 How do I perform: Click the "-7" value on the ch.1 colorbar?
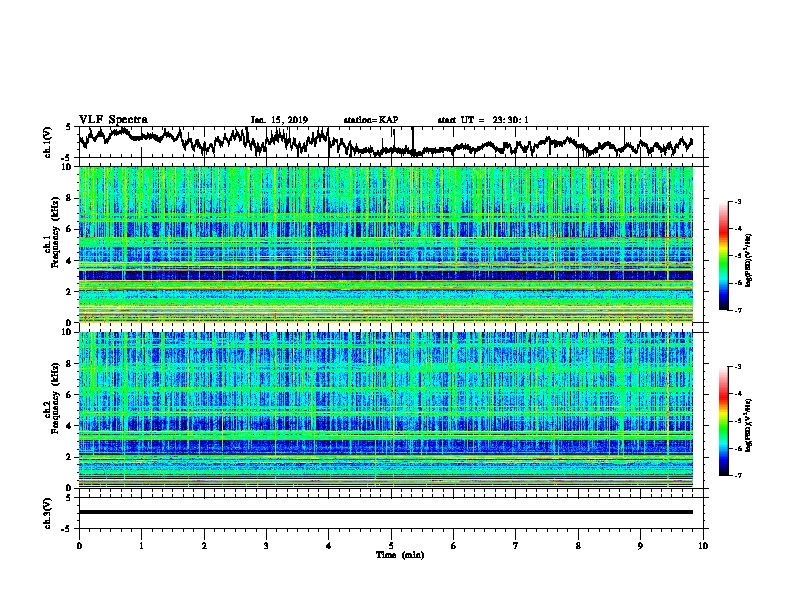point(737,310)
